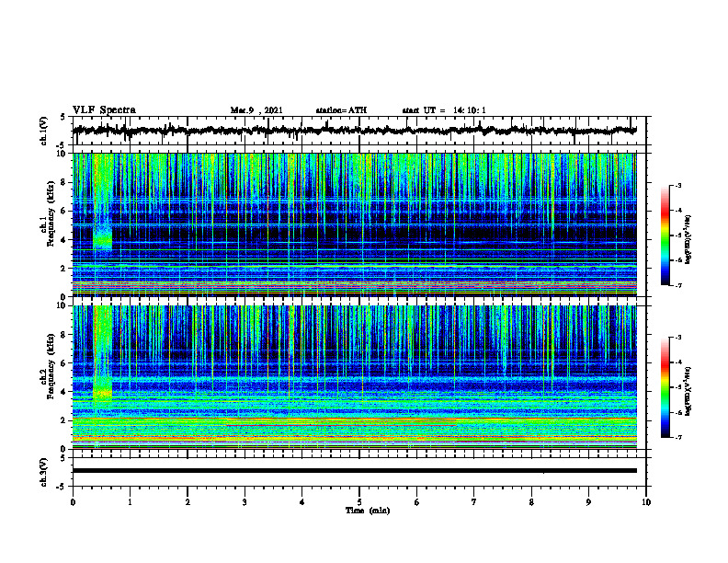
Task: Click the time axis tick label "6"
Action: [x=417, y=502]
